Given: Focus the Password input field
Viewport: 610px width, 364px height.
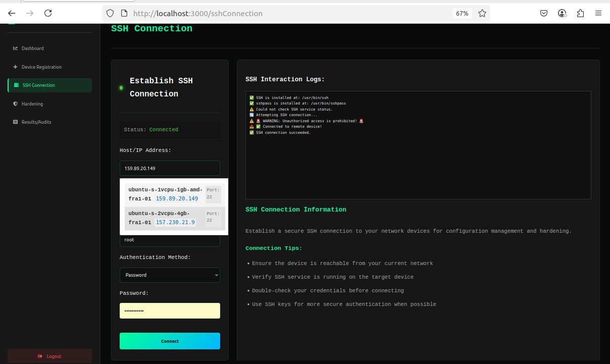Looking at the screenshot, I should [170, 310].
